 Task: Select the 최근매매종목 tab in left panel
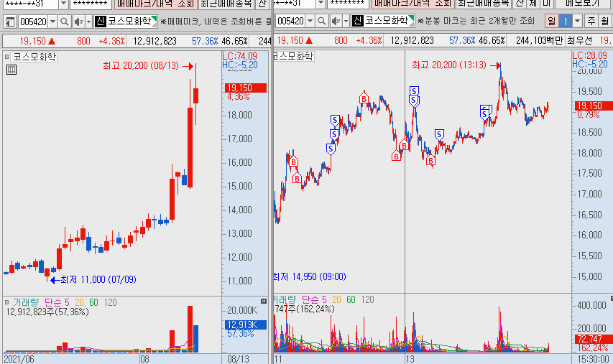[226, 4]
